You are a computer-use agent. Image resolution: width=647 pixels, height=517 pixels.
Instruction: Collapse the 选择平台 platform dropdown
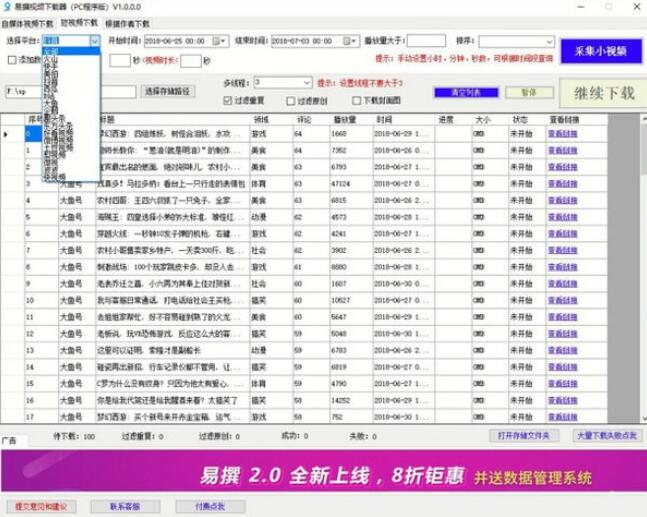[x=96, y=42]
